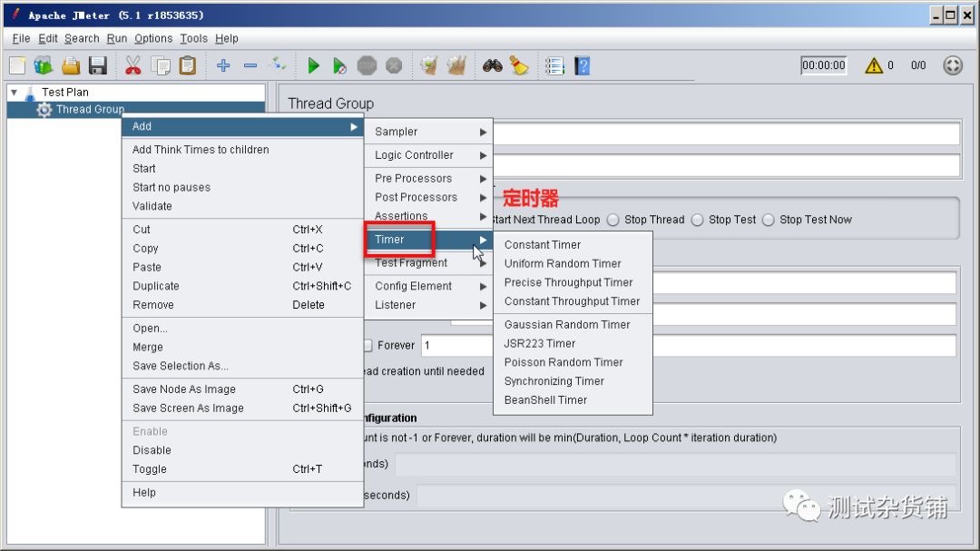The height and width of the screenshot is (551, 980).
Task: Expand the Pre Processors submenu
Action: point(428,178)
